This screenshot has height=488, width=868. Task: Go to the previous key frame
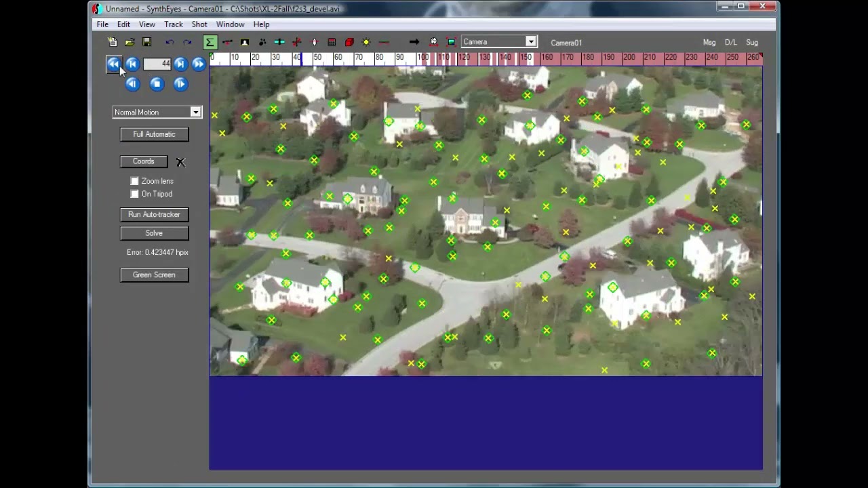[x=132, y=64]
